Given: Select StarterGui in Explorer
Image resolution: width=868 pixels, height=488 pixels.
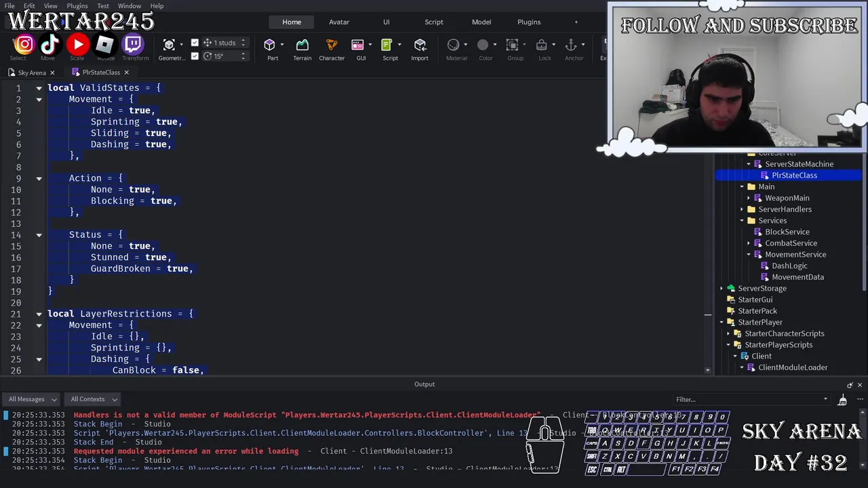Looking at the screenshot, I should [x=755, y=300].
